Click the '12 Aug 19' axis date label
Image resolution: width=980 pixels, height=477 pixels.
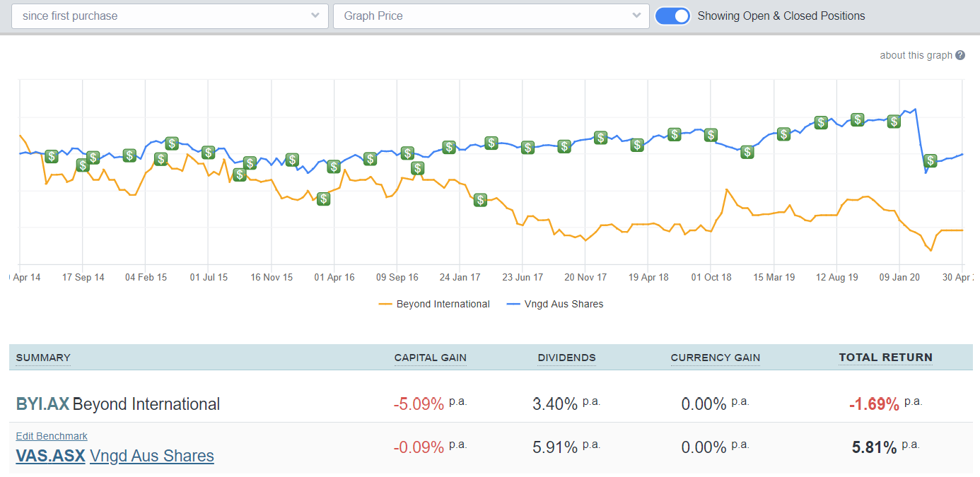click(836, 277)
